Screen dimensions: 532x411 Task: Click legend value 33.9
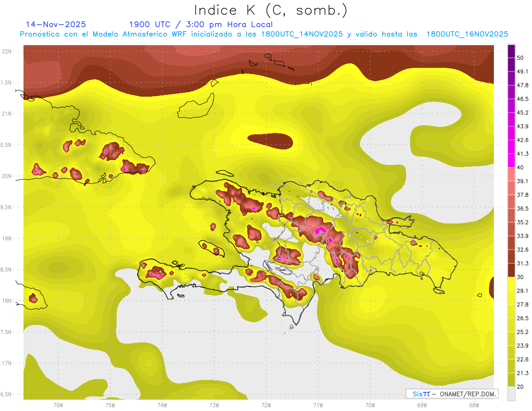[x=523, y=236]
